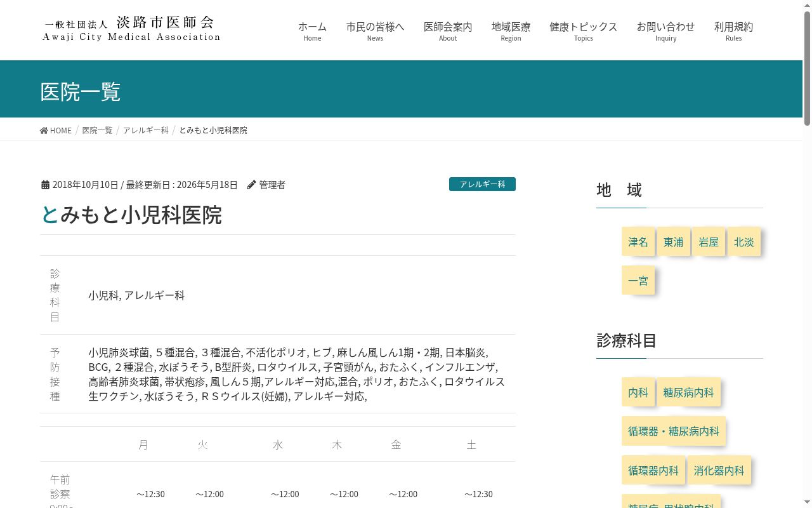Open the 市民の皆様へ News menu
This screenshot has width=812, height=508.
click(x=375, y=30)
